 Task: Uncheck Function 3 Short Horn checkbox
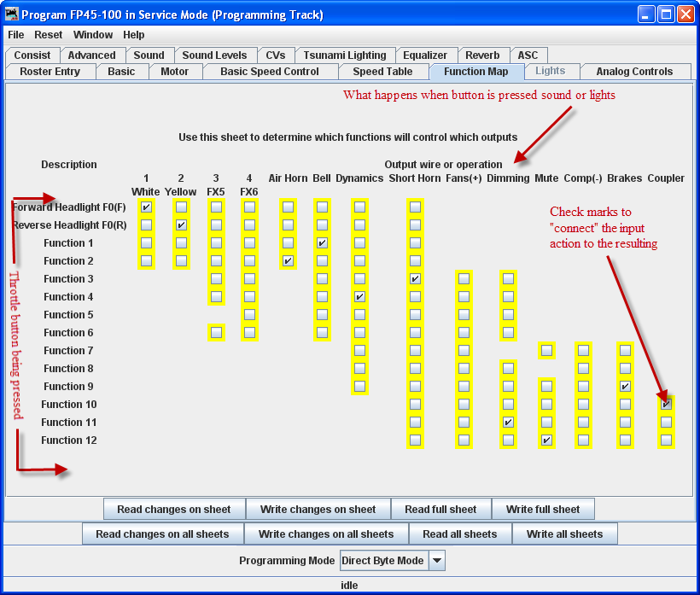415,279
